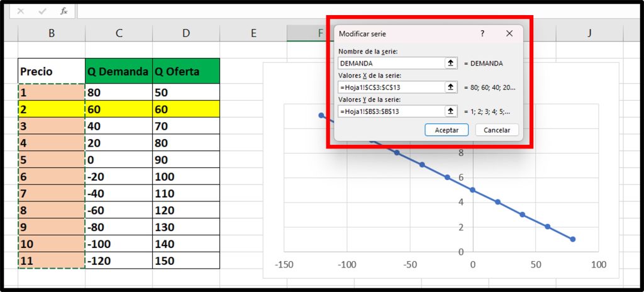Click Q Demanda cell with value 40
The image size is (644, 292).
coord(119,126)
